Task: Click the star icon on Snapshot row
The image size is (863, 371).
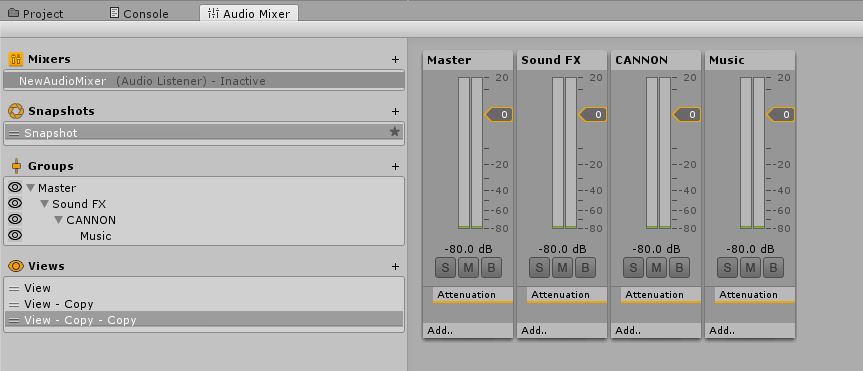Action: 395,132
